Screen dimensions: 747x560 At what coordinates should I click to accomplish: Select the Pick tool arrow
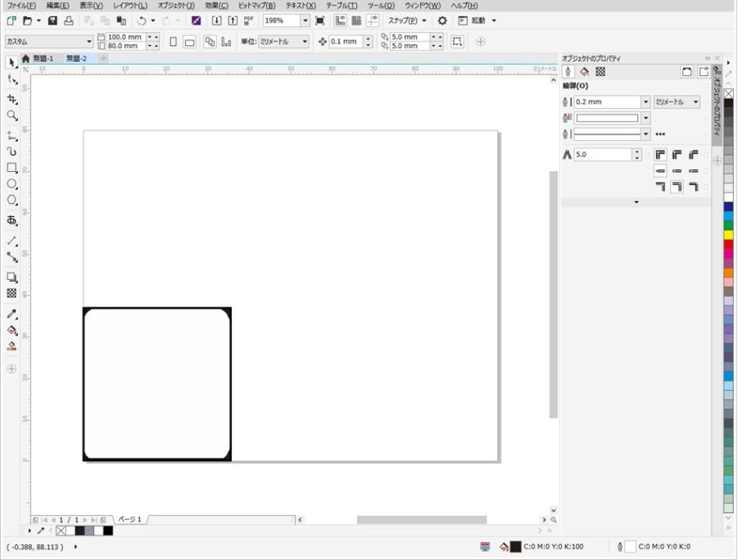[12, 62]
